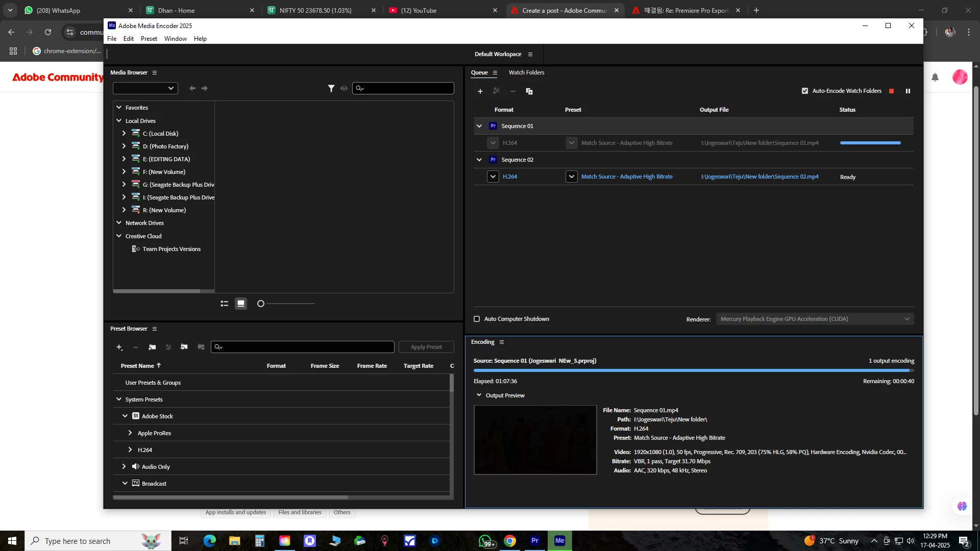The image size is (980, 551).
Task: Toggle Auto-Encode Watch Folders checkbox
Action: (x=805, y=91)
